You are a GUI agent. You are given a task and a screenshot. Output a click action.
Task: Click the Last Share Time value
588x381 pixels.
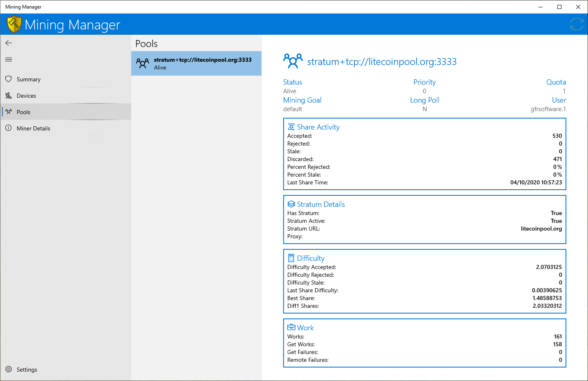[x=536, y=182]
